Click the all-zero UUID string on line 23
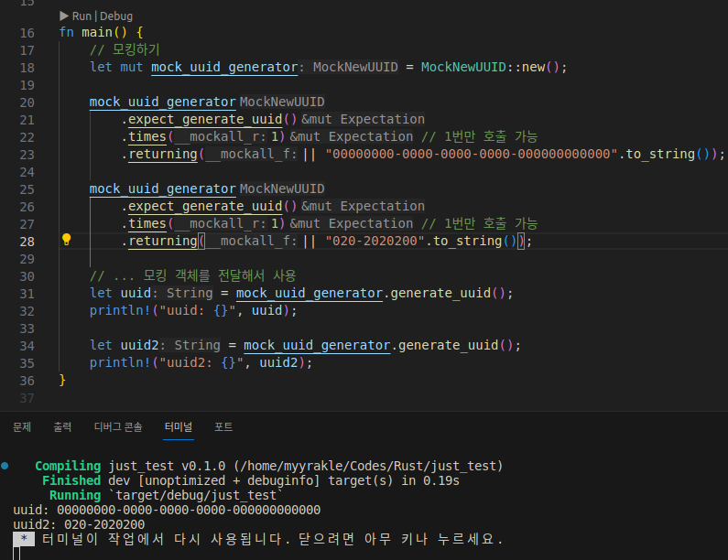Image resolution: width=728 pixels, height=560 pixels. tap(473, 154)
